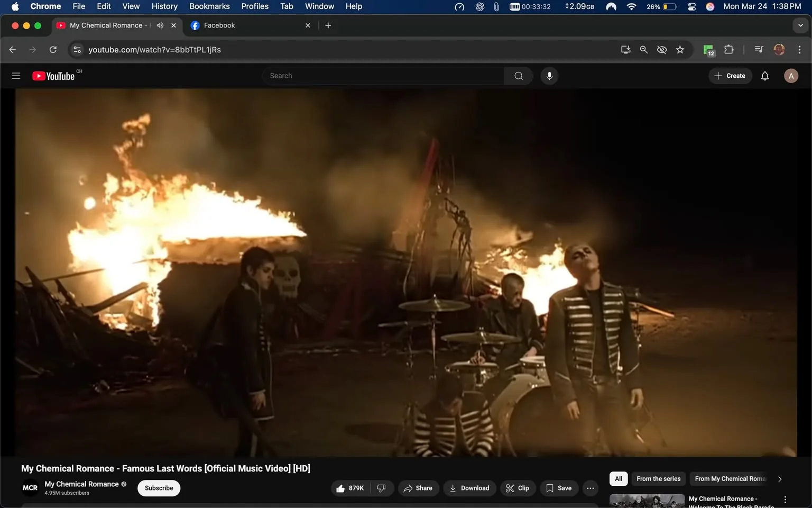The width and height of the screenshot is (812, 508).
Task: Open the tab search dropdown
Action: tap(800, 25)
